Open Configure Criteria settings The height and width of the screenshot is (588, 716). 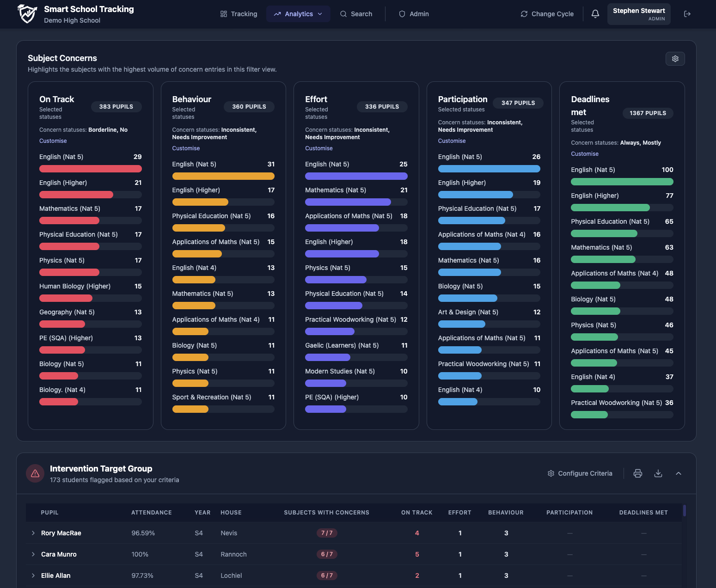point(580,473)
